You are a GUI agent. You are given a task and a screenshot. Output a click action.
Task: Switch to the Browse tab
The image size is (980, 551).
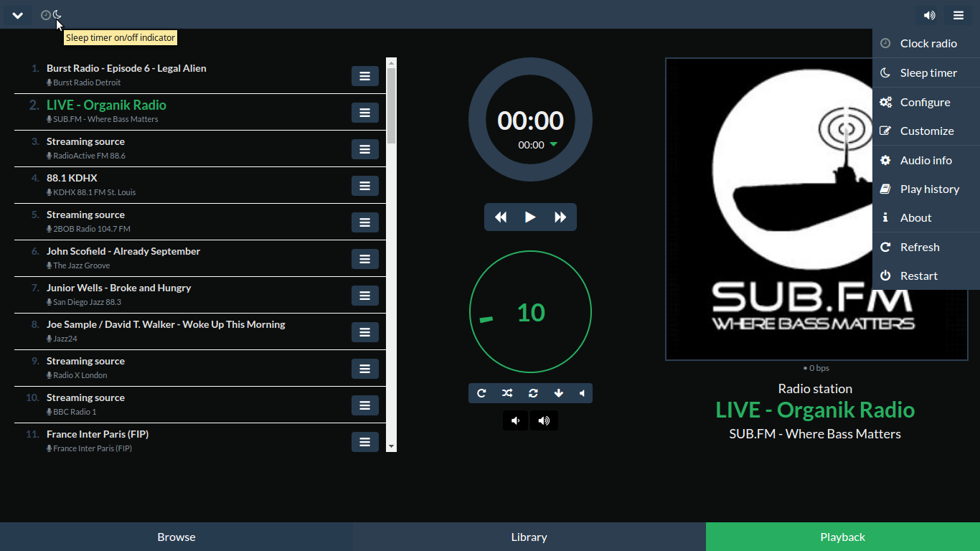tap(176, 537)
